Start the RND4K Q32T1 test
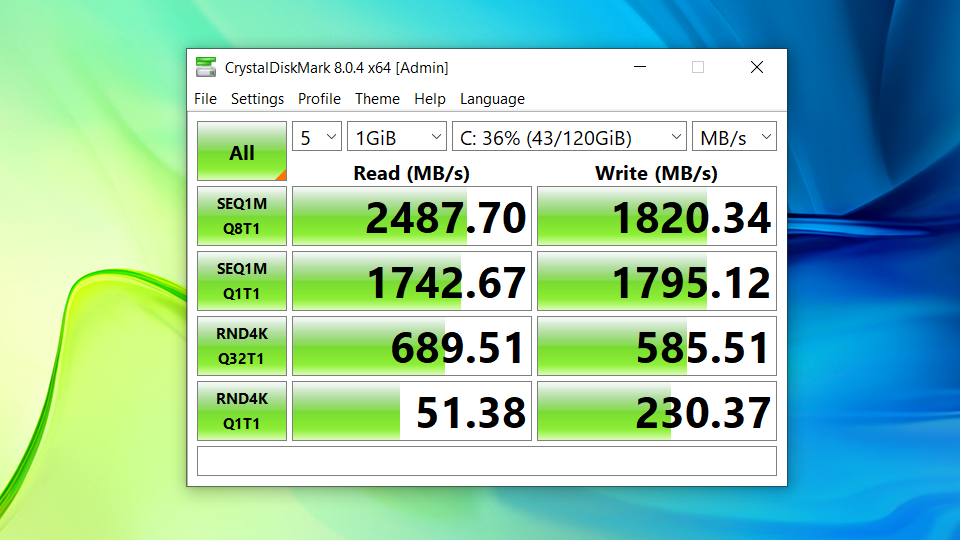This screenshot has width=960, height=540. click(x=242, y=346)
